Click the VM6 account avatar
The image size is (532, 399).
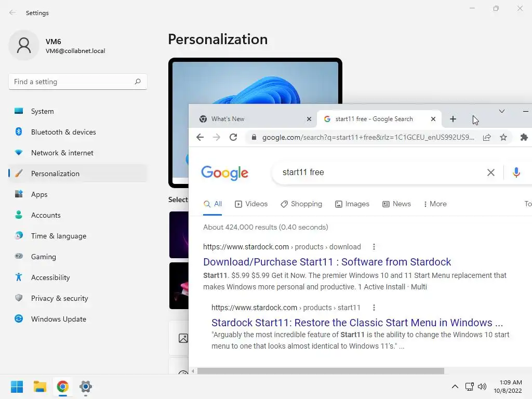24,45
